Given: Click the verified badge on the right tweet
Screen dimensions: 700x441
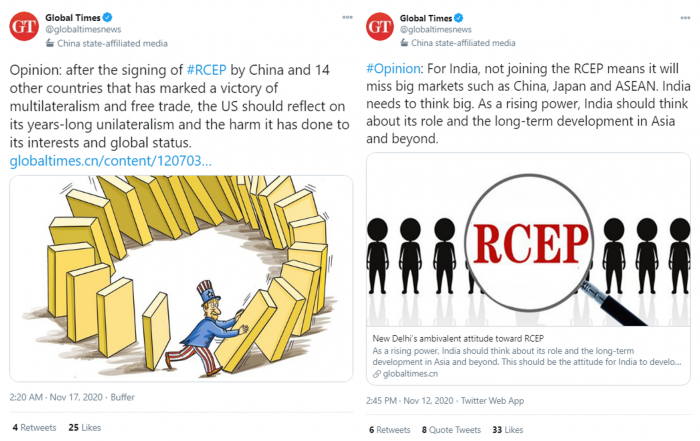Looking at the screenshot, I should coord(458,18).
